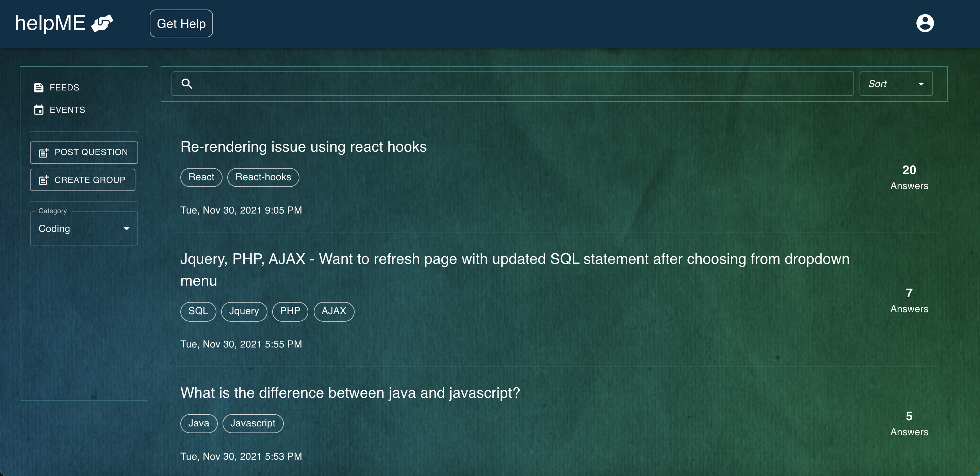Click the EVENTS calendar icon
The height and width of the screenshot is (476, 980).
coord(39,109)
